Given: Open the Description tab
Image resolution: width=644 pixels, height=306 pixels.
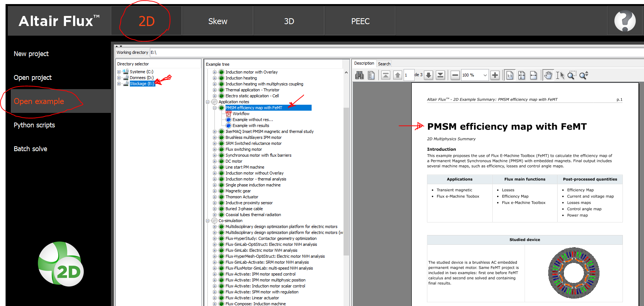Looking at the screenshot, I should tap(364, 64).
